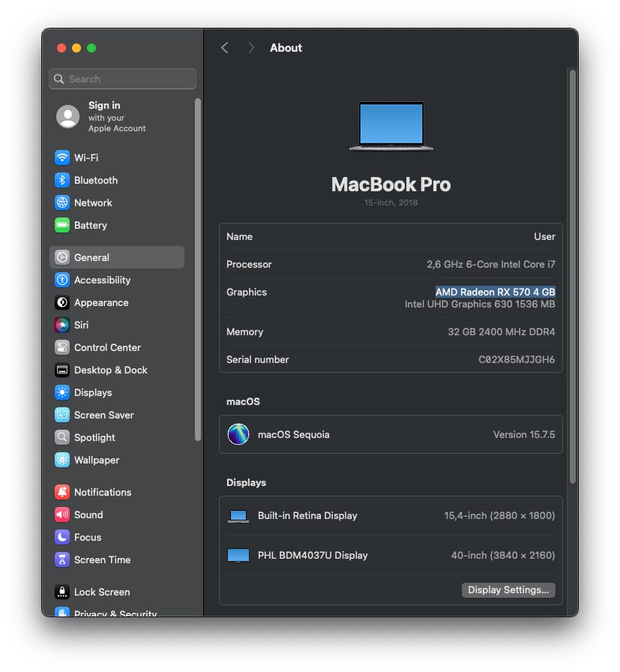Click Spotlight magnifier icon in sidebar
This screenshot has height=672, width=620.
(x=62, y=437)
